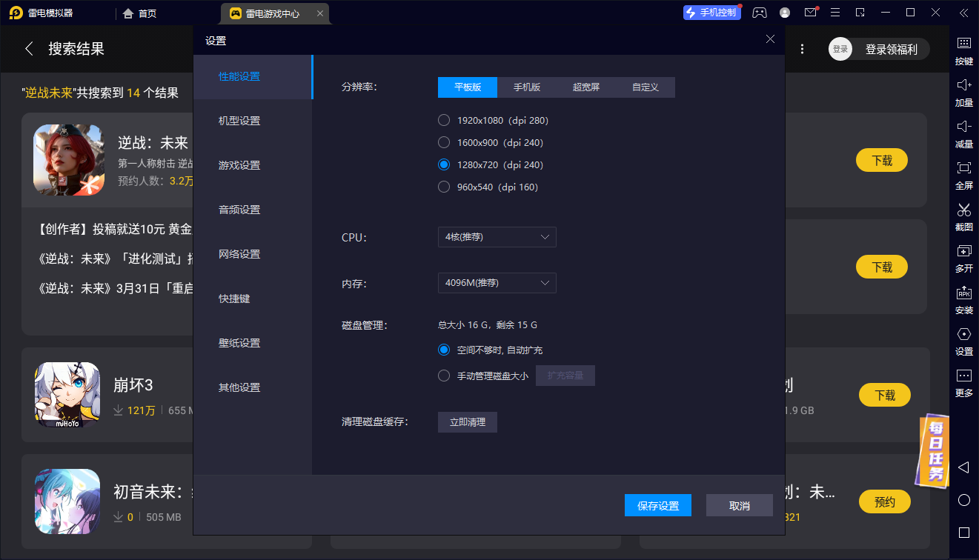Click the volume up (加量) icon
This screenshot has height=560, width=979.
963,93
